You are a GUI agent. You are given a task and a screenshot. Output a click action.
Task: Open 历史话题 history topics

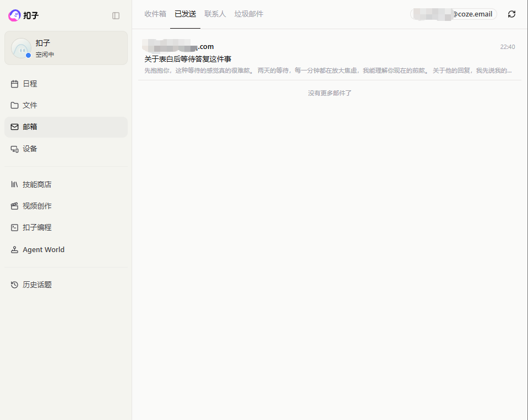(x=36, y=285)
